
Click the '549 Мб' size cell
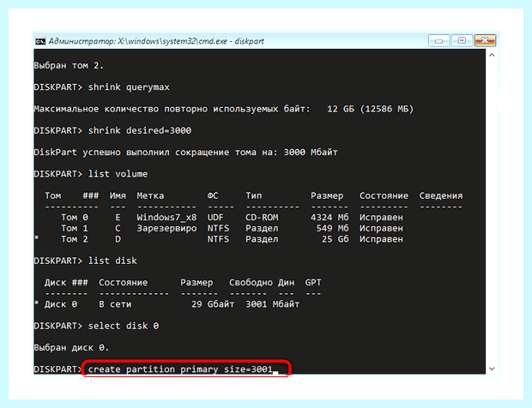[332, 228]
